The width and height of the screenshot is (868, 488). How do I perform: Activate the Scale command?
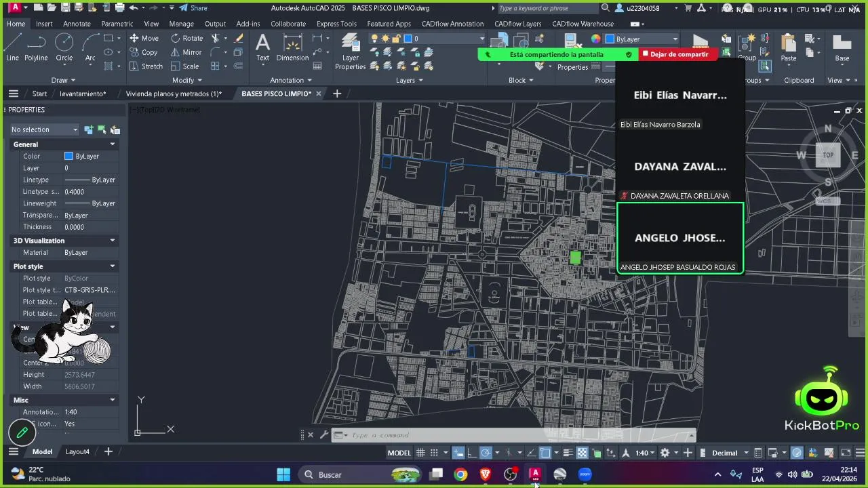(184, 66)
